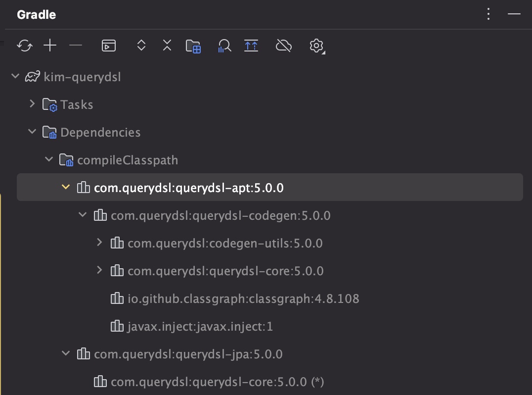Open Execute Gradle Task dialog
The height and width of the screenshot is (395, 532).
point(109,46)
